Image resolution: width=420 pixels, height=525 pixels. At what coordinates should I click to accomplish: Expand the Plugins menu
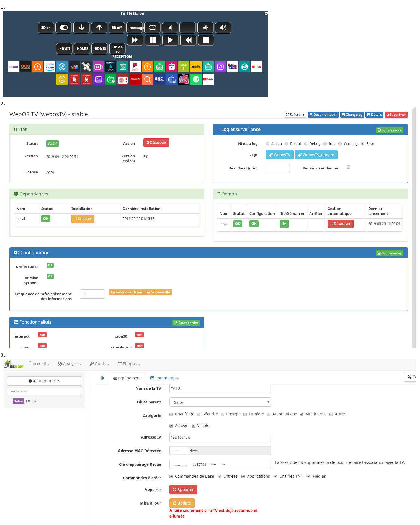[129, 364]
